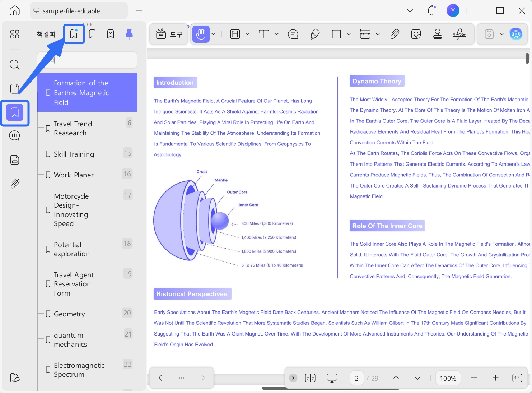Click the 도구 tools button
Screen dimensions: 532x393
pyautogui.click(x=169, y=34)
